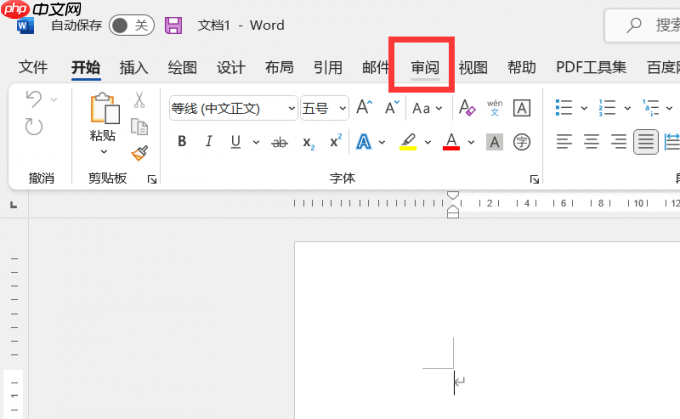The width and height of the screenshot is (680, 419).
Task: Toggle bold formatting
Action: pos(182,141)
